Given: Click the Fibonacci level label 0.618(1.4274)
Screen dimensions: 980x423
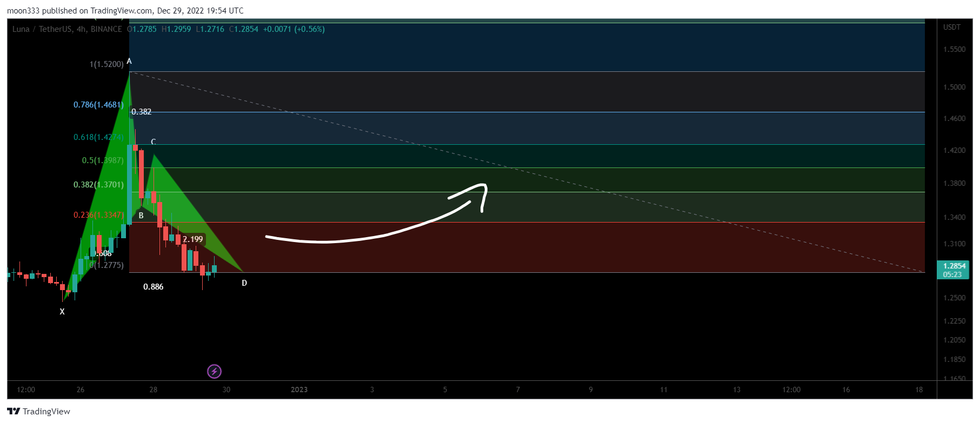Looking at the screenshot, I should pyautogui.click(x=98, y=137).
